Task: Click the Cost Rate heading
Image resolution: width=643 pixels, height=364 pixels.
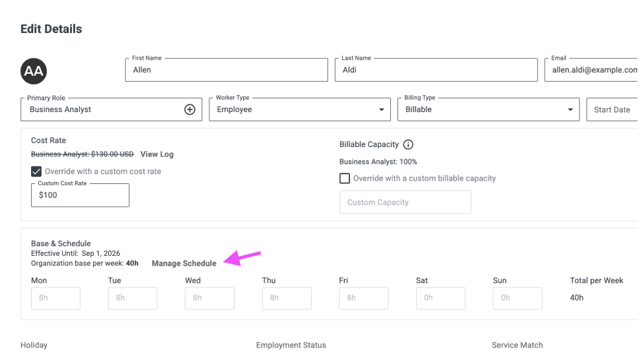Action: pos(49,140)
